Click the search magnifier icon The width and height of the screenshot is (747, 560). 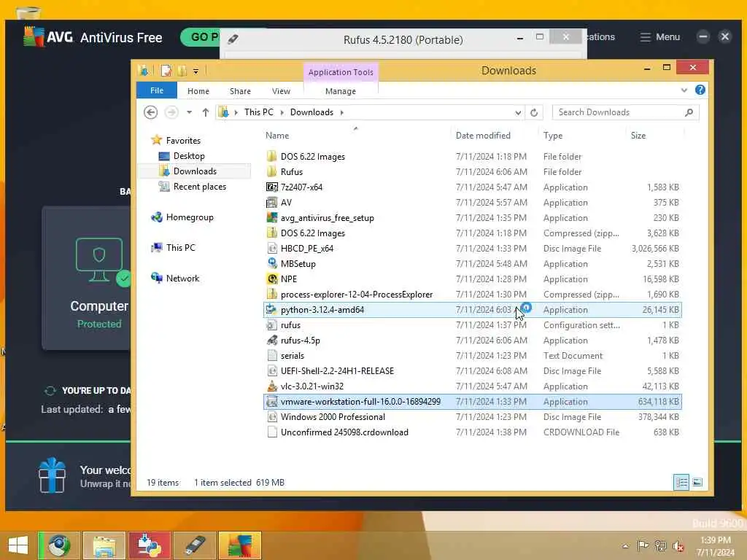click(x=689, y=112)
